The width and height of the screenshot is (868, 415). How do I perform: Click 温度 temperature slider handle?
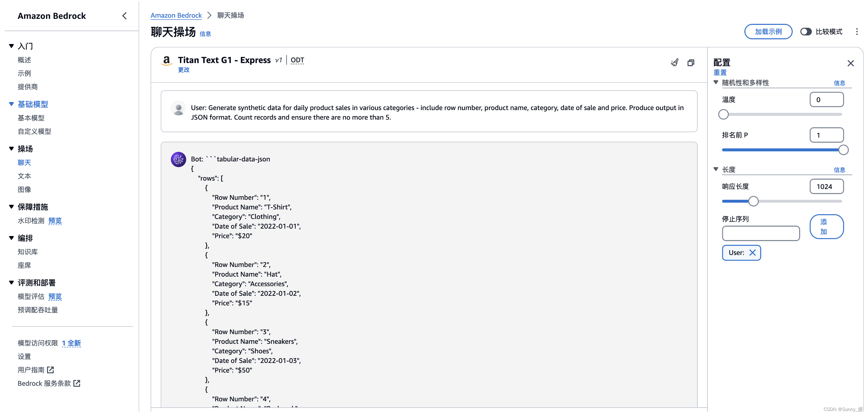pyautogui.click(x=723, y=114)
